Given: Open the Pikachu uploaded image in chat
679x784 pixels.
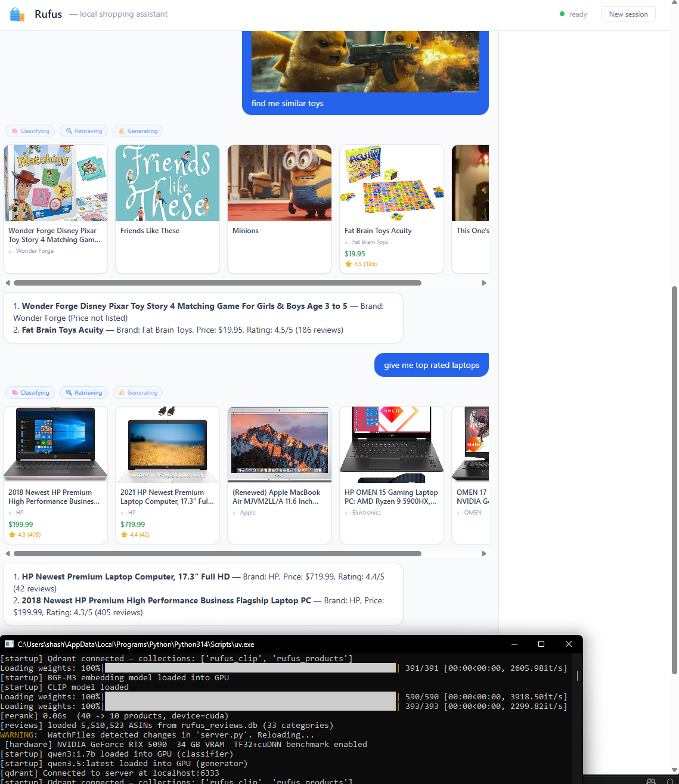Looking at the screenshot, I should pos(365,61).
